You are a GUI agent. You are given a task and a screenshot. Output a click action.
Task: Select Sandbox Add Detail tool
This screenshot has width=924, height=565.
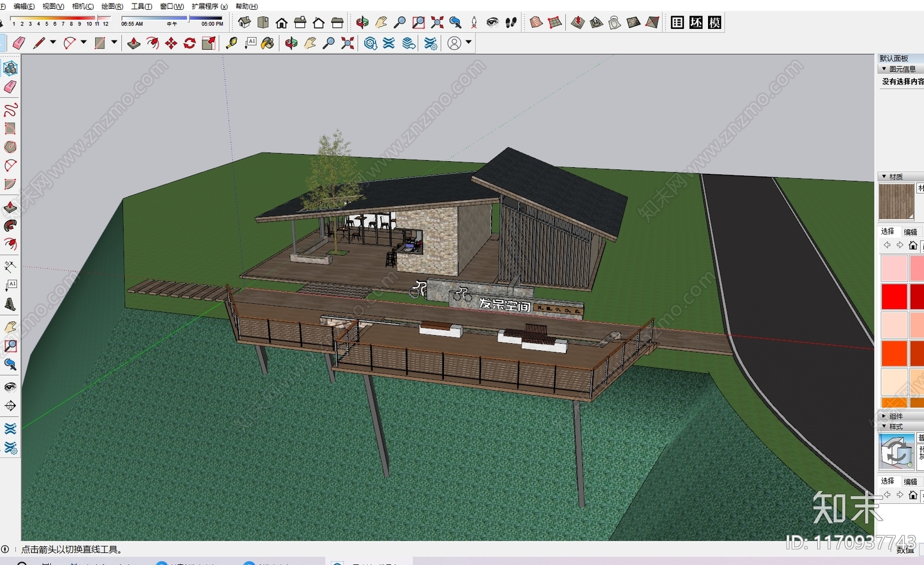(x=634, y=23)
